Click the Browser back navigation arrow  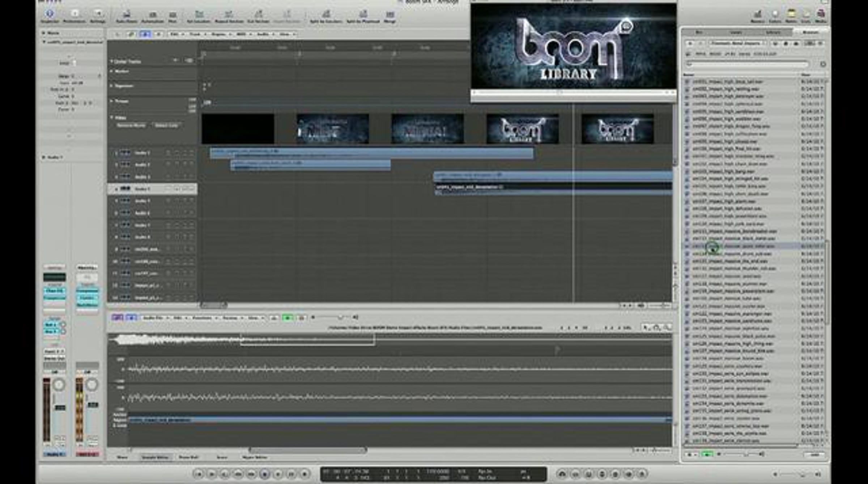(690, 43)
